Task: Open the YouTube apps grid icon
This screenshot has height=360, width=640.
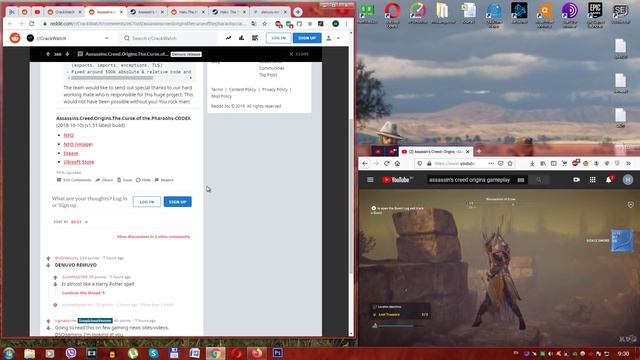Action: click(592, 180)
